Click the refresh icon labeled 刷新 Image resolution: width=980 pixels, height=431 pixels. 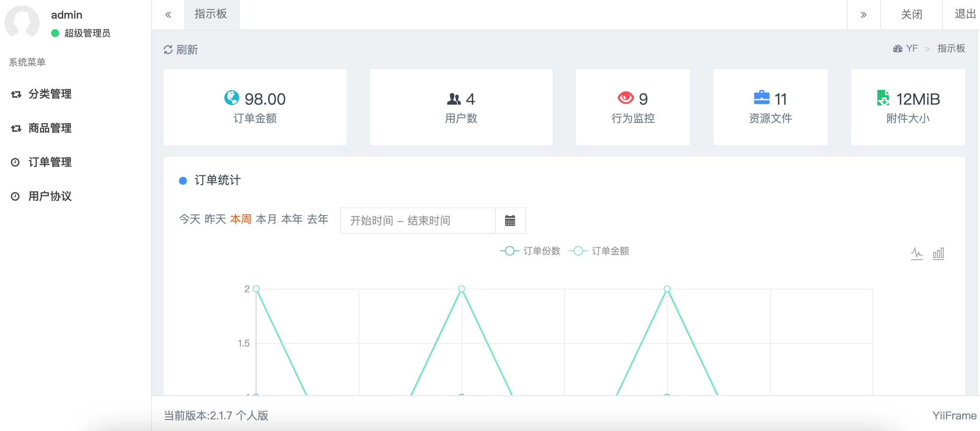[x=168, y=50]
